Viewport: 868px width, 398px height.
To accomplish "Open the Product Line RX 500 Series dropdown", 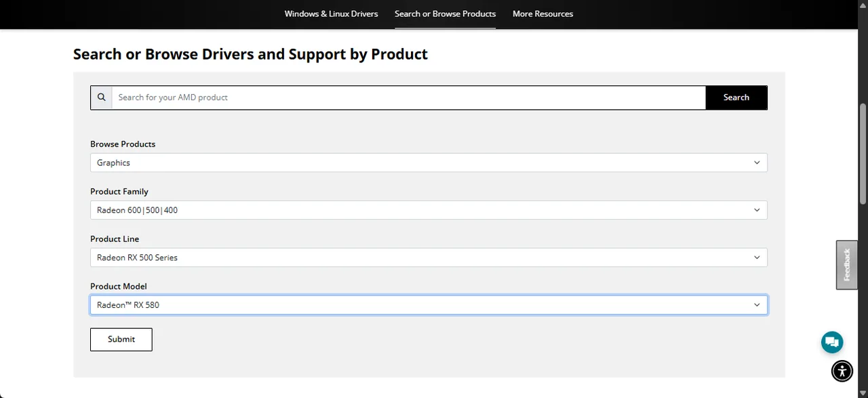I will (429, 258).
